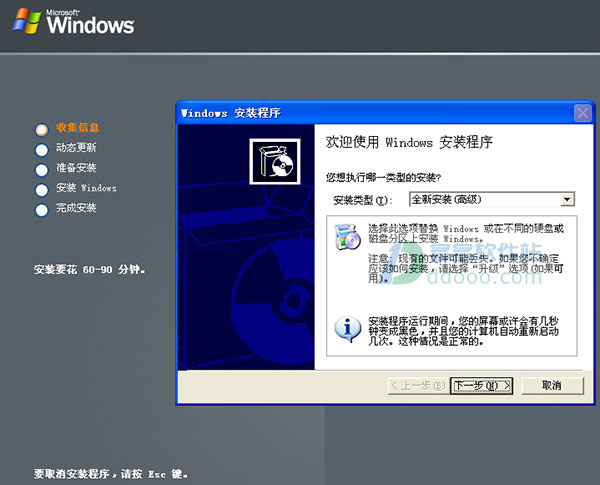Click the greyed 上一步 (Back) button
600x485 pixels.
coord(418,385)
